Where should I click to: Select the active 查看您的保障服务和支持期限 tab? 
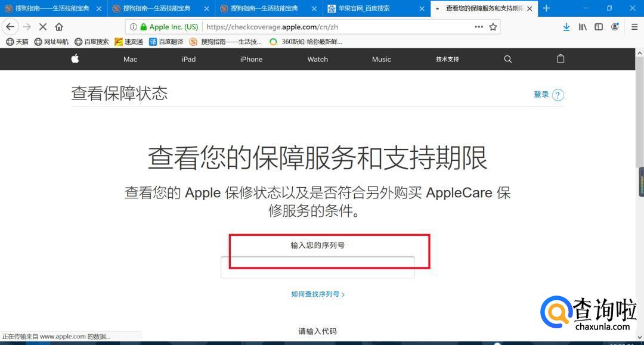click(x=484, y=8)
